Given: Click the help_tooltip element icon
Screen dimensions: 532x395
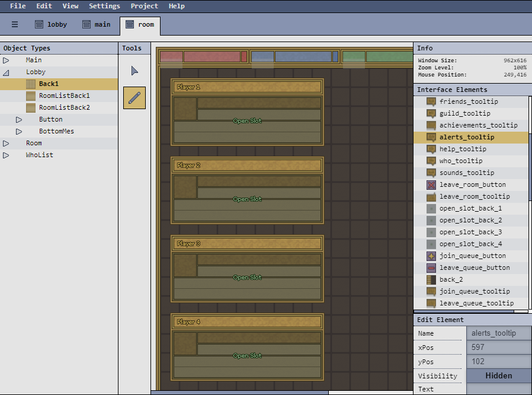Looking at the screenshot, I should (x=431, y=149).
